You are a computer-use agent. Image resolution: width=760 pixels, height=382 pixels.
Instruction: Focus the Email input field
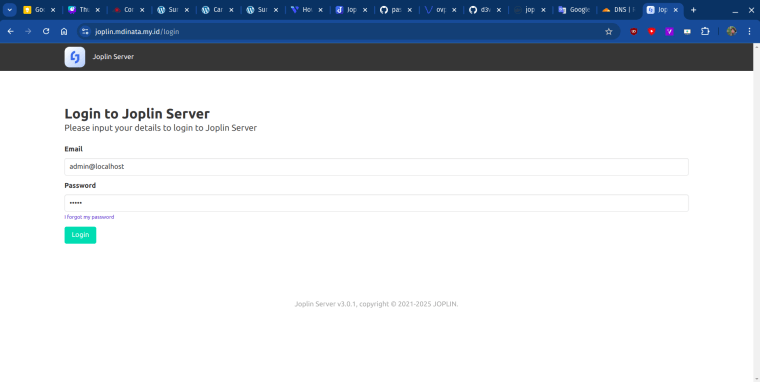[376, 167]
